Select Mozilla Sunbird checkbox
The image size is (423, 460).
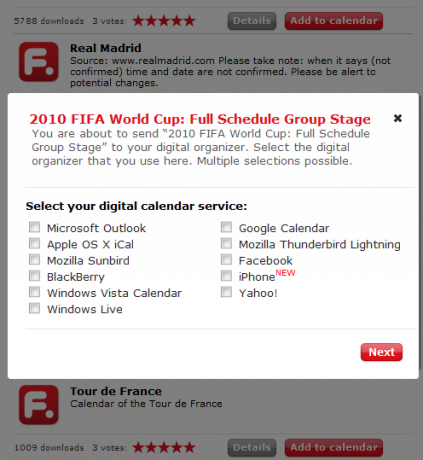(34, 260)
